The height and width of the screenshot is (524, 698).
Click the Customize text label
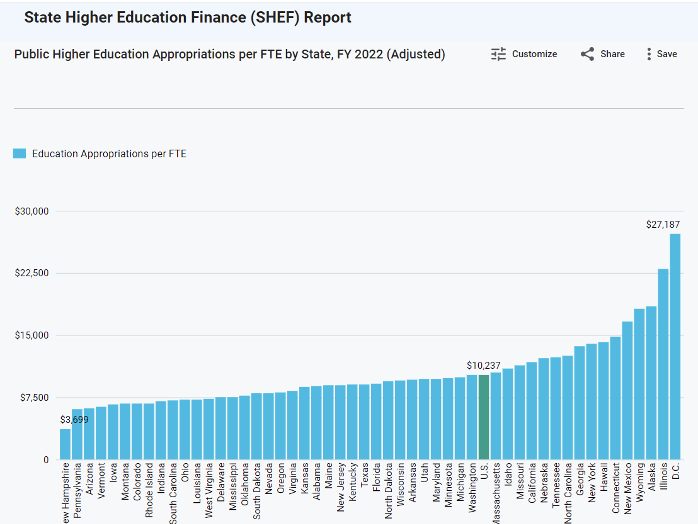[534, 54]
